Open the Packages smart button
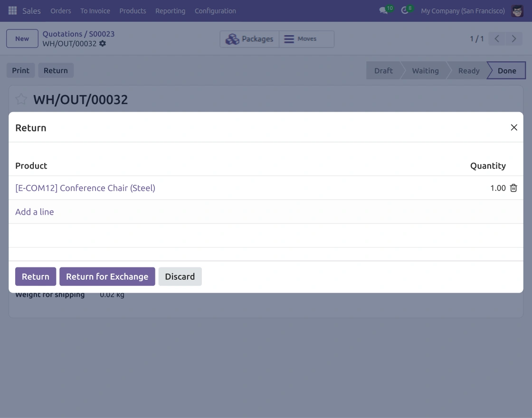Viewport: 532px width, 418px height. click(x=249, y=39)
